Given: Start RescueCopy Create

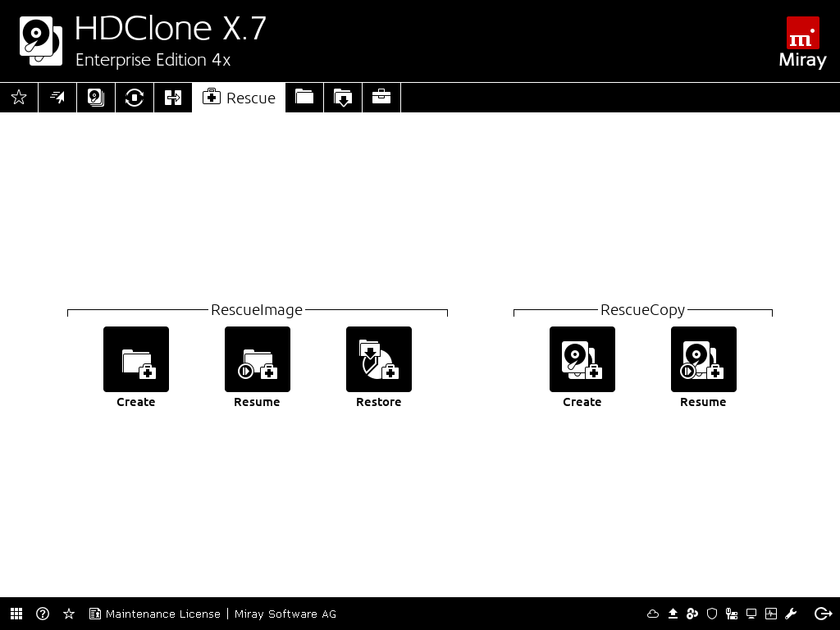Looking at the screenshot, I should pos(582,359).
